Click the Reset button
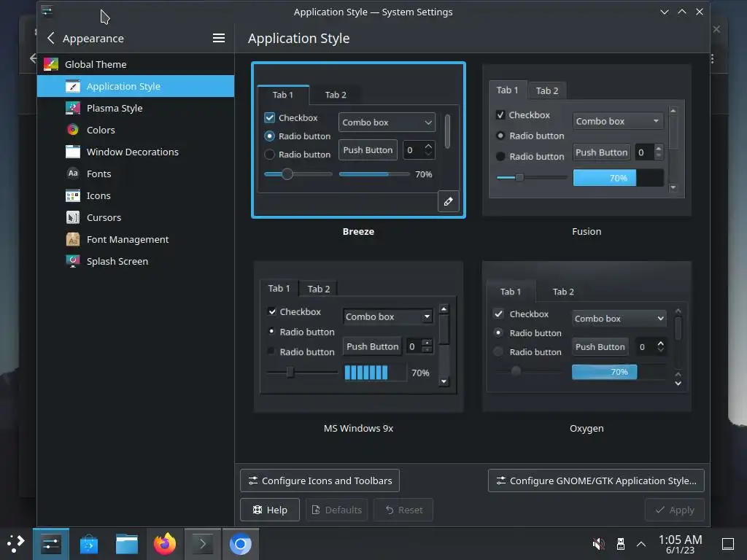 (x=403, y=510)
